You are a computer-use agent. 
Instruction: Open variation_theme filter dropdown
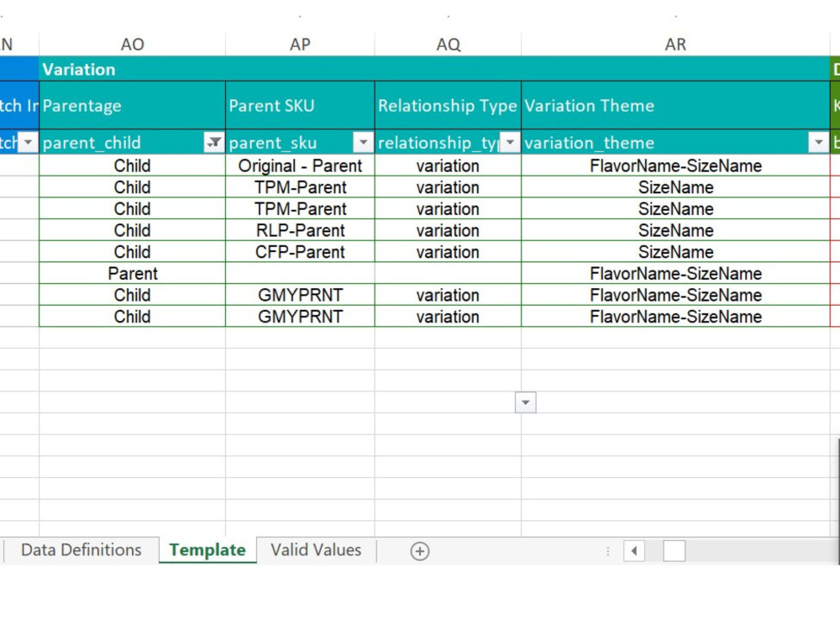(818, 143)
